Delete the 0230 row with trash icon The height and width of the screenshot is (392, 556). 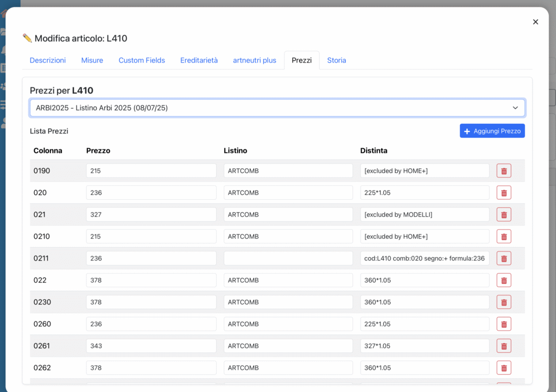point(503,302)
